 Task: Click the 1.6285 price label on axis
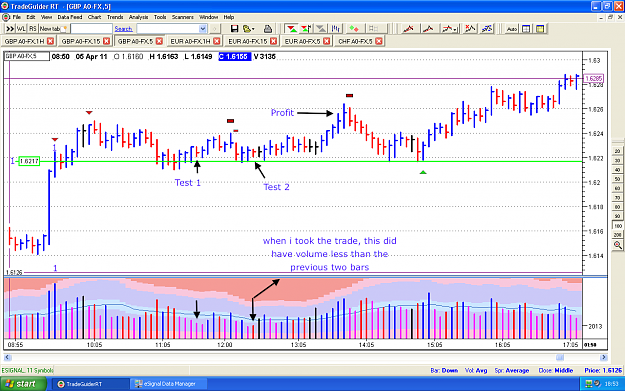click(594, 79)
